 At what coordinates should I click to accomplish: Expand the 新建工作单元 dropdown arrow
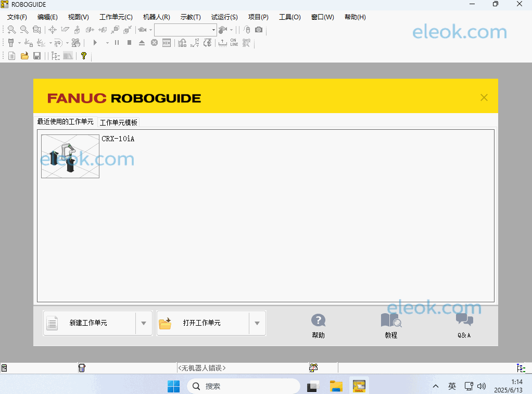pyautogui.click(x=144, y=323)
